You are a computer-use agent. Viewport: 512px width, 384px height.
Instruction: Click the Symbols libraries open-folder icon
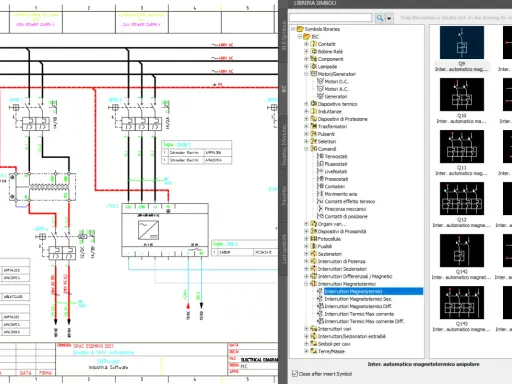coord(300,29)
